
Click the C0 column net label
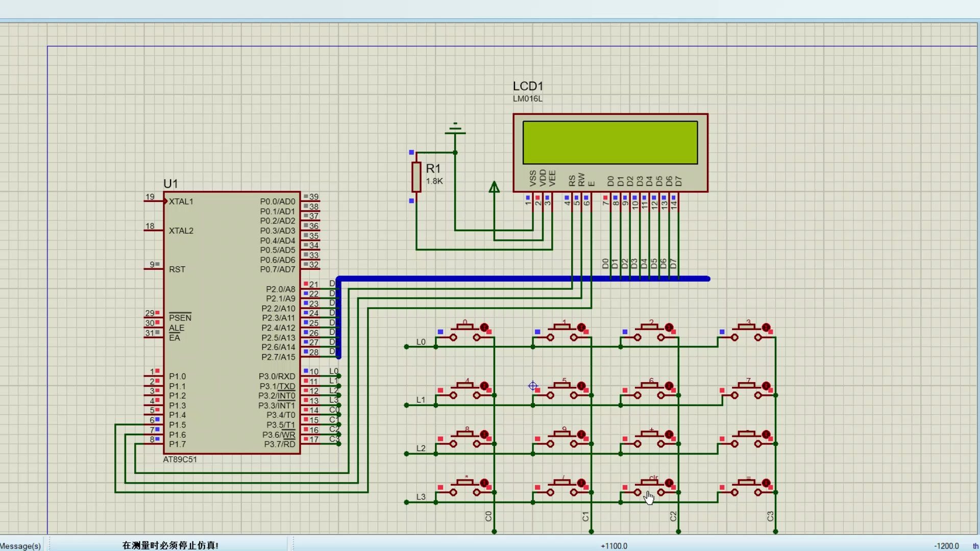(488, 516)
